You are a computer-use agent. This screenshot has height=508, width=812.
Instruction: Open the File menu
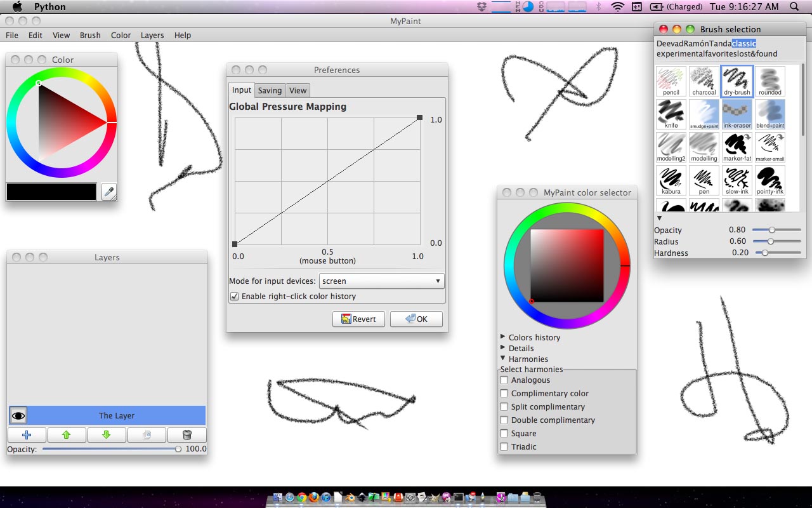(x=11, y=36)
